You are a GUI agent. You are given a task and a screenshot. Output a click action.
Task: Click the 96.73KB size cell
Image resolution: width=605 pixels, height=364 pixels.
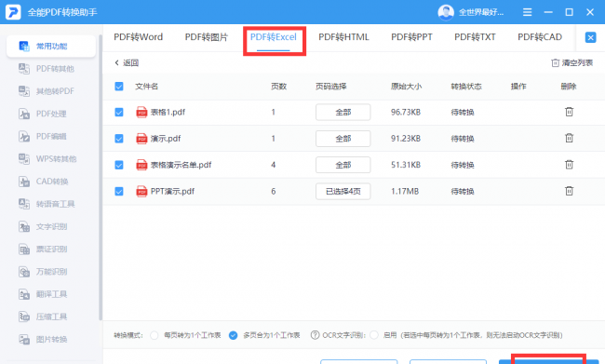(406, 113)
